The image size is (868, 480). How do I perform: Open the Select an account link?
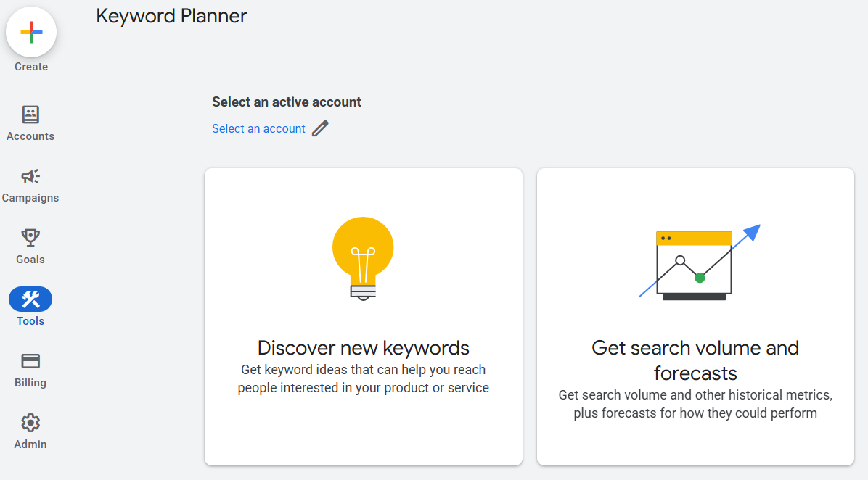point(258,128)
